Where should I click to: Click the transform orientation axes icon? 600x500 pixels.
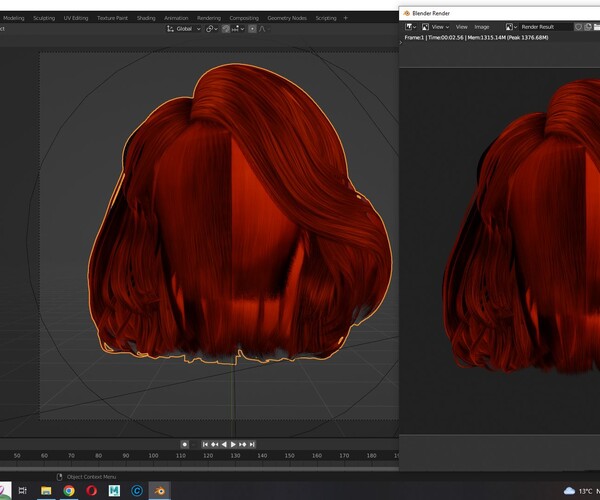tap(170, 29)
